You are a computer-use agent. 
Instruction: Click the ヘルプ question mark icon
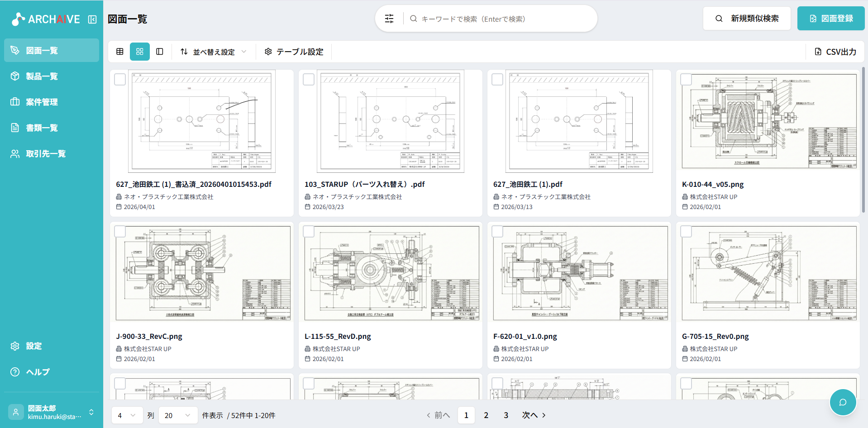[x=15, y=372]
